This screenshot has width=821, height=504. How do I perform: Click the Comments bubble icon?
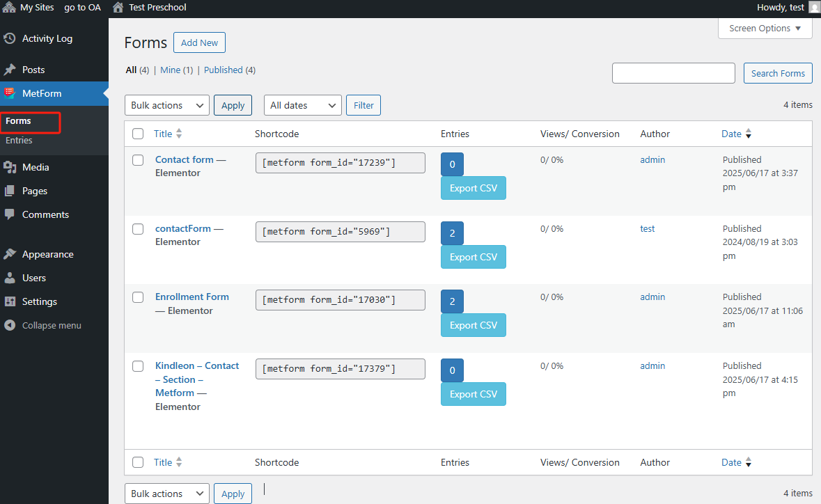(10, 214)
